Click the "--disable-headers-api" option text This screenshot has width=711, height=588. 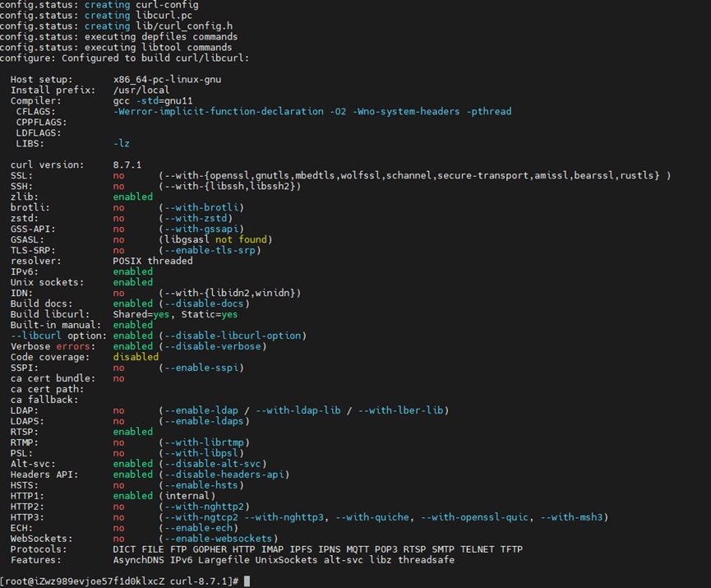224,475
